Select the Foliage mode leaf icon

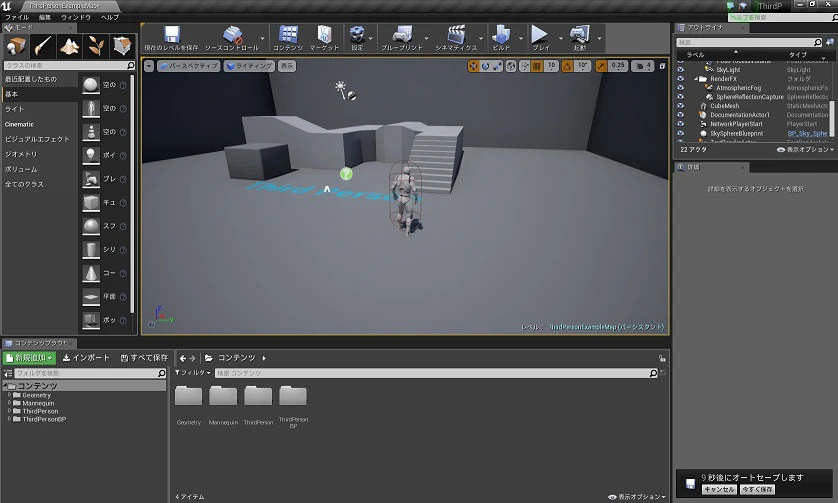point(96,47)
